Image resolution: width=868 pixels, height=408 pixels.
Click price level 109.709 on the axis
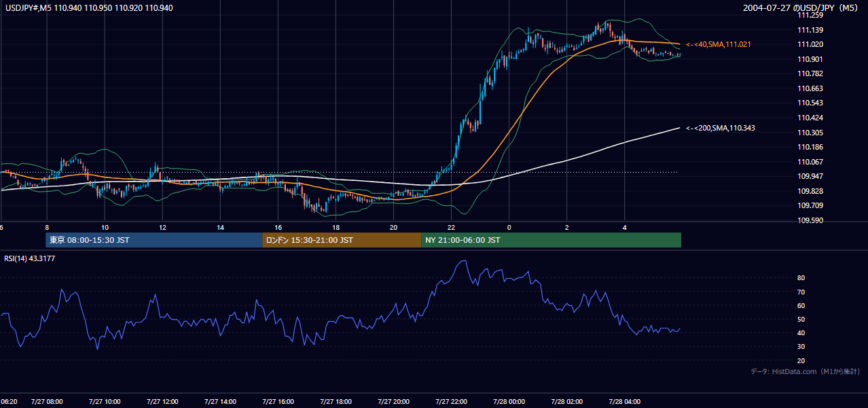(x=810, y=205)
